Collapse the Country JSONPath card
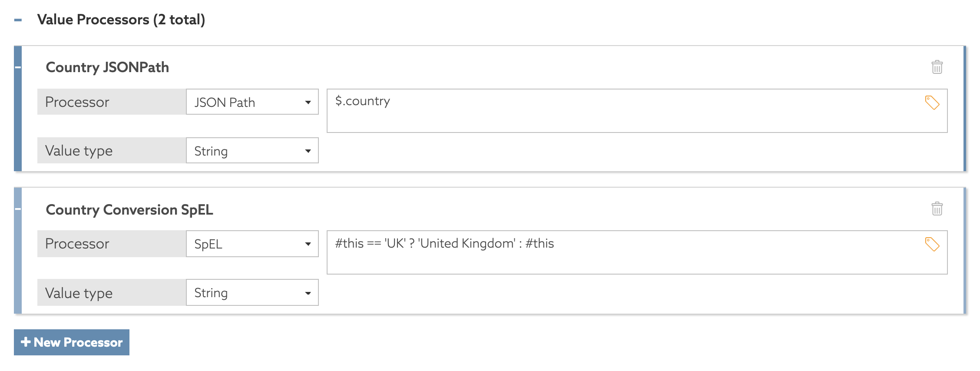Screen dimensions: 980x371 coord(17,67)
